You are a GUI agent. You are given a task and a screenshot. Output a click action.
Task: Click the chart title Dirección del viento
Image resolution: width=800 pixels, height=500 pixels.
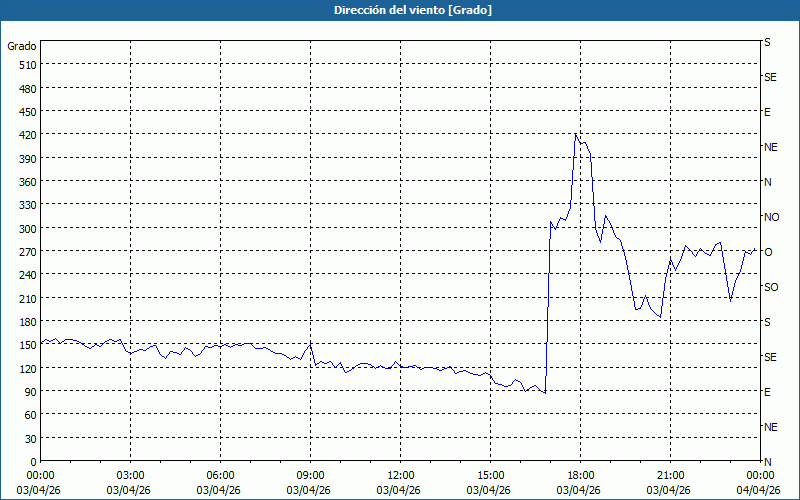tap(399, 10)
